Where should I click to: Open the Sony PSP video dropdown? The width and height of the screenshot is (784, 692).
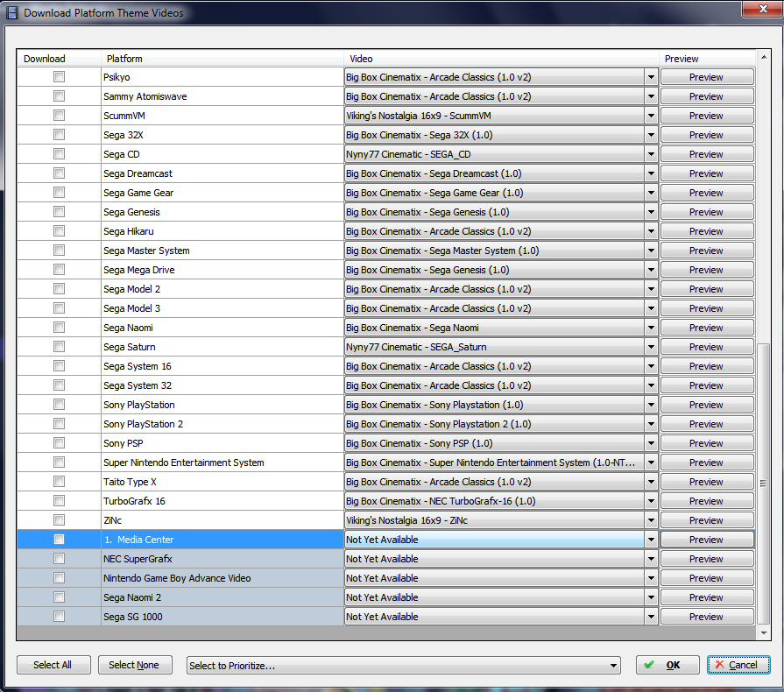[x=651, y=443]
